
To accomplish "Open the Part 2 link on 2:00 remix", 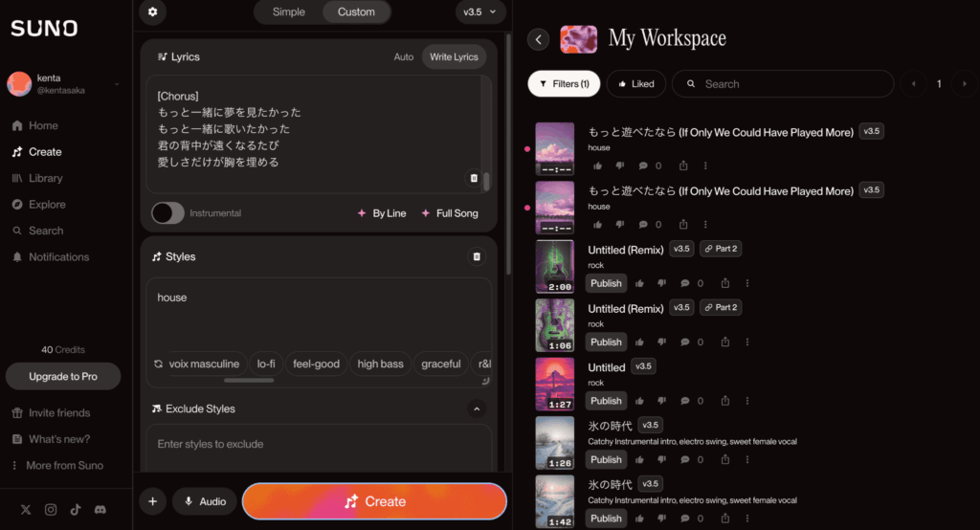I will tap(721, 249).
